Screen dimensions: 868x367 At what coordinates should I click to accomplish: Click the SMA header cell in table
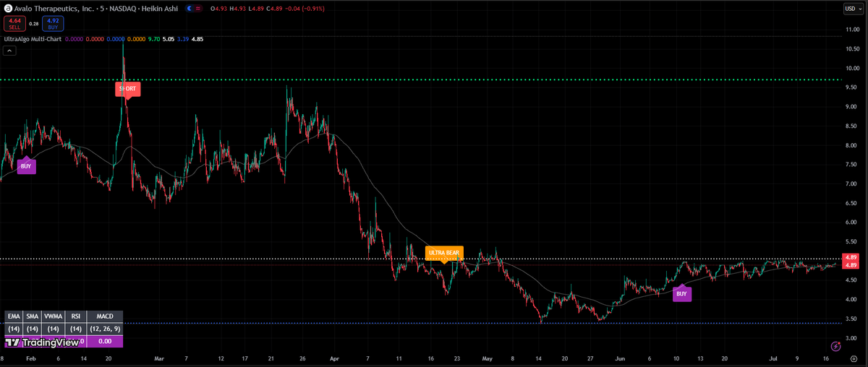click(32, 316)
